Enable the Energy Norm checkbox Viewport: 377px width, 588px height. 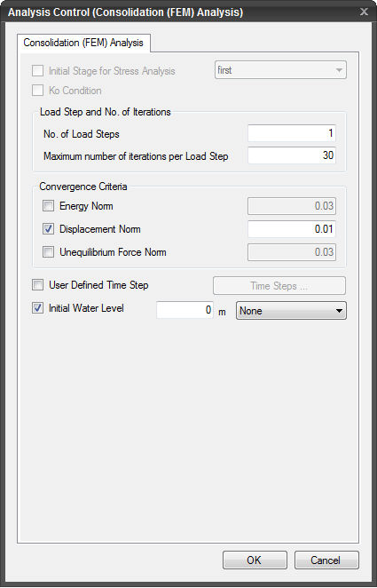pyautogui.click(x=48, y=206)
